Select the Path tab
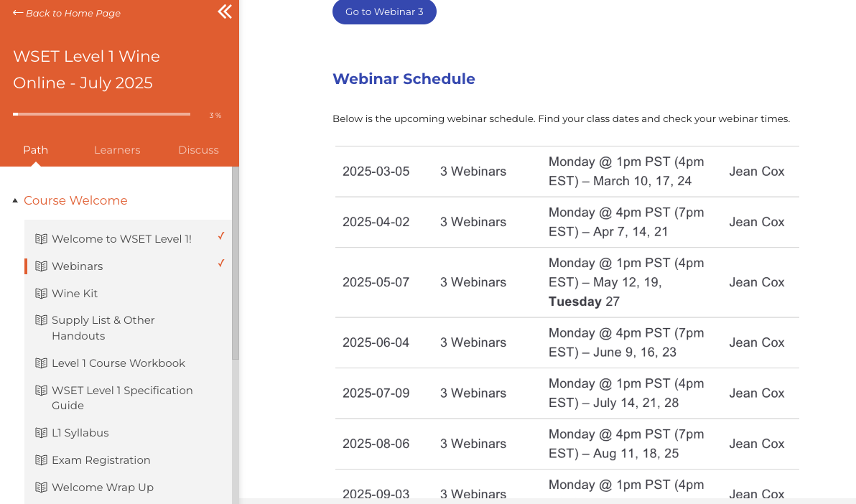Image resolution: width=856 pixels, height=504 pixels. (35, 150)
